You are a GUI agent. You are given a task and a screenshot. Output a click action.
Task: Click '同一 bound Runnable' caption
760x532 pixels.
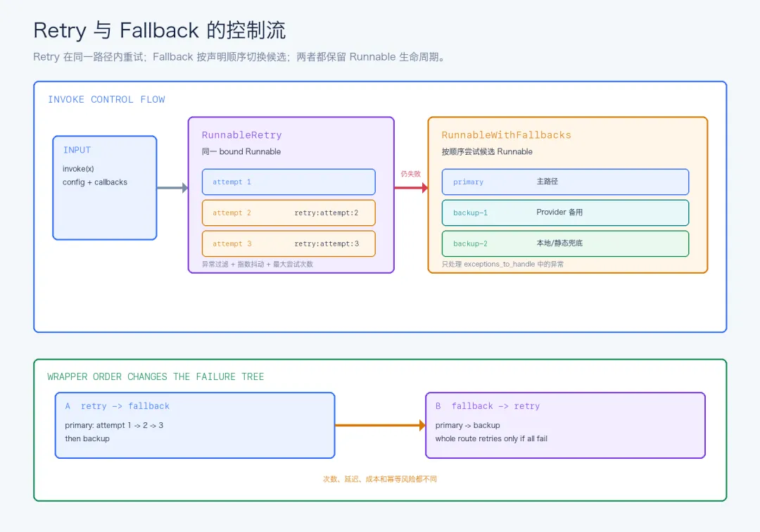pos(241,152)
